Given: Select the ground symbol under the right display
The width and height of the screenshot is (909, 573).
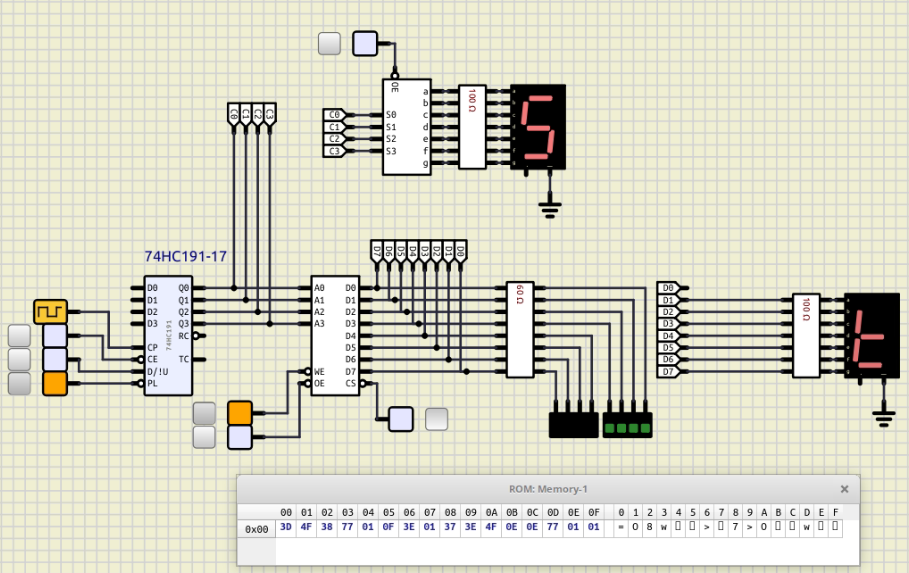Looking at the screenshot, I should pos(883,418).
